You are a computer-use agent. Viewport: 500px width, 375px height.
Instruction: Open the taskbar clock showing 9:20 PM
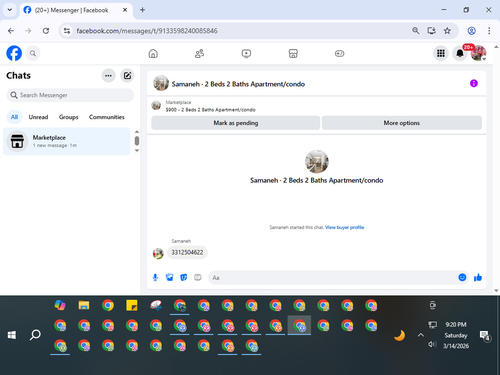coord(456,325)
